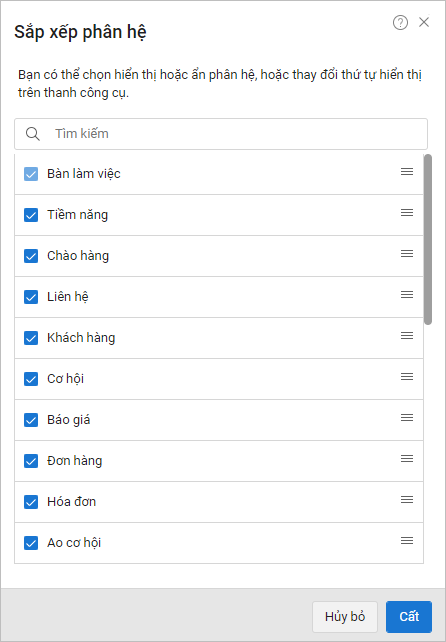
Task: Open the help question mark icon
Action: click(400, 23)
